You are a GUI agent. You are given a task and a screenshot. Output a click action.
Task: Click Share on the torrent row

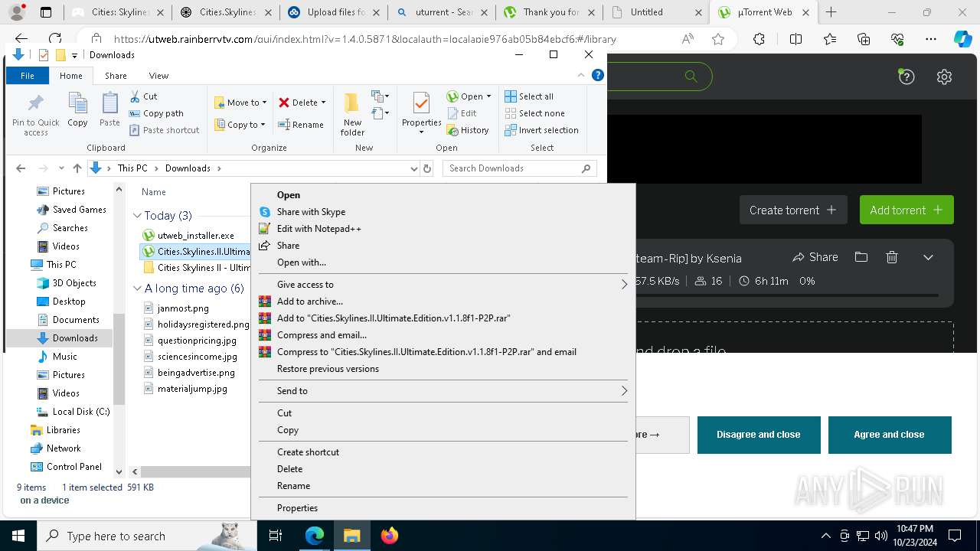pos(815,257)
